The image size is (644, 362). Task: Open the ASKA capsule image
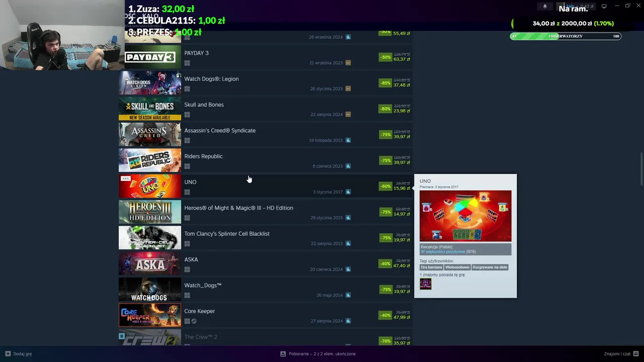pyautogui.click(x=150, y=264)
